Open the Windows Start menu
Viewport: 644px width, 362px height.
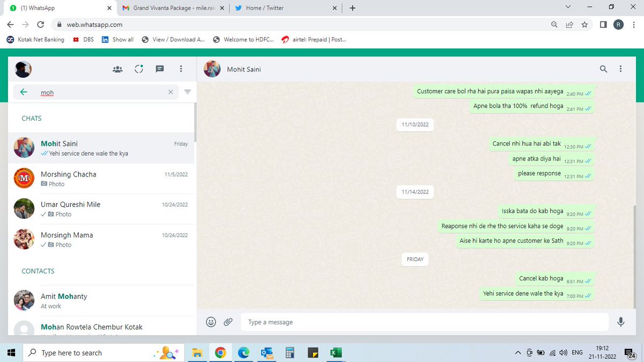coord(11,352)
